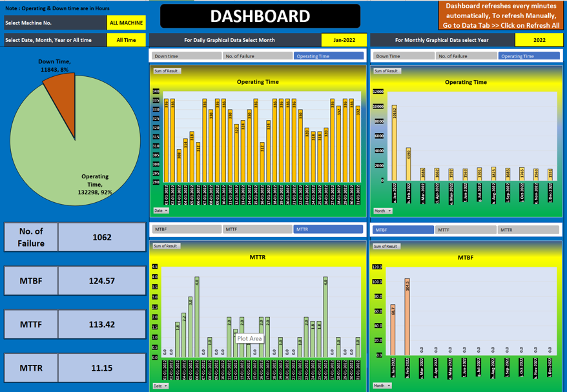Expand Date filter on daily Operating Time chart

161,211
